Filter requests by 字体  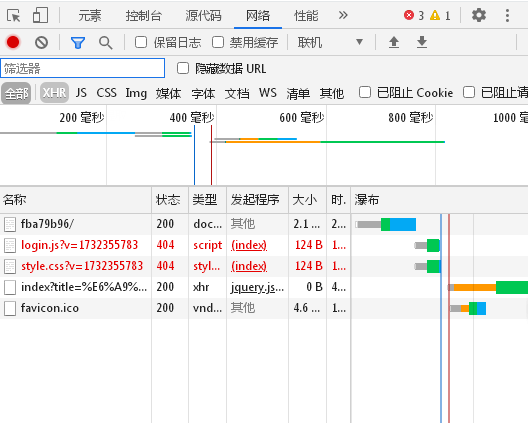coord(203,93)
